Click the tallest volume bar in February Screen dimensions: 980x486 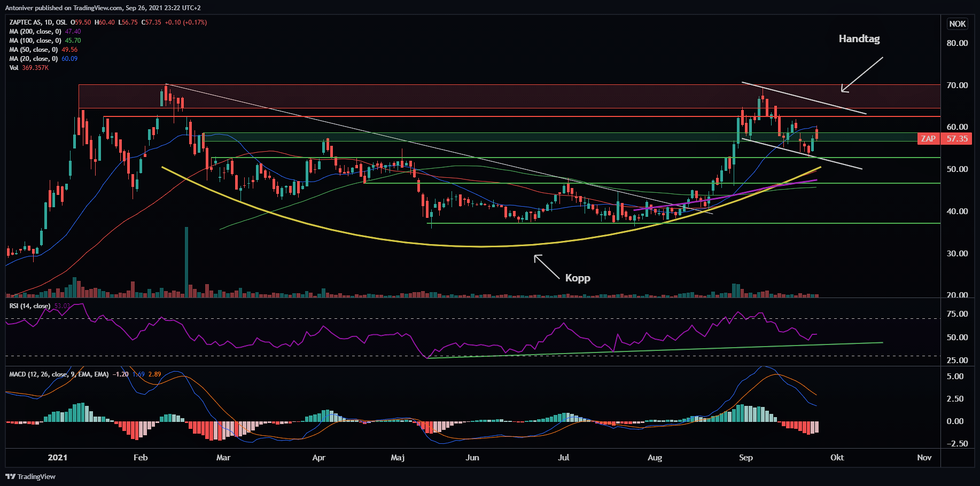(186, 262)
